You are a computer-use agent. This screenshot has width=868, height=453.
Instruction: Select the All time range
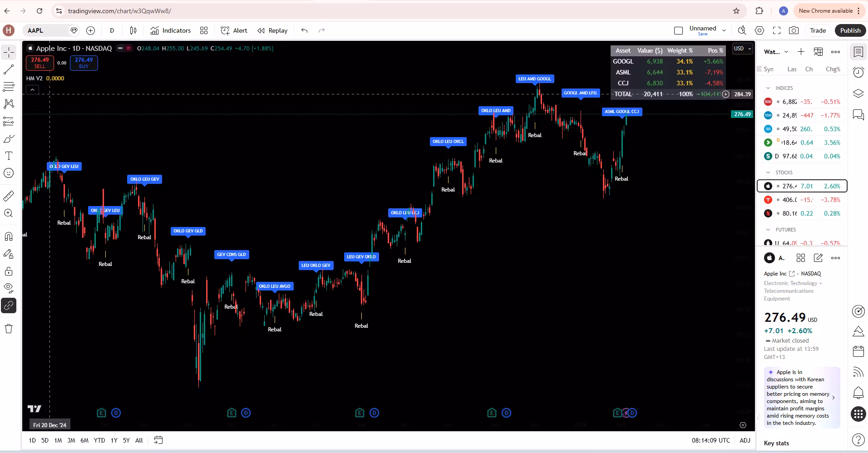click(x=139, y=440)
